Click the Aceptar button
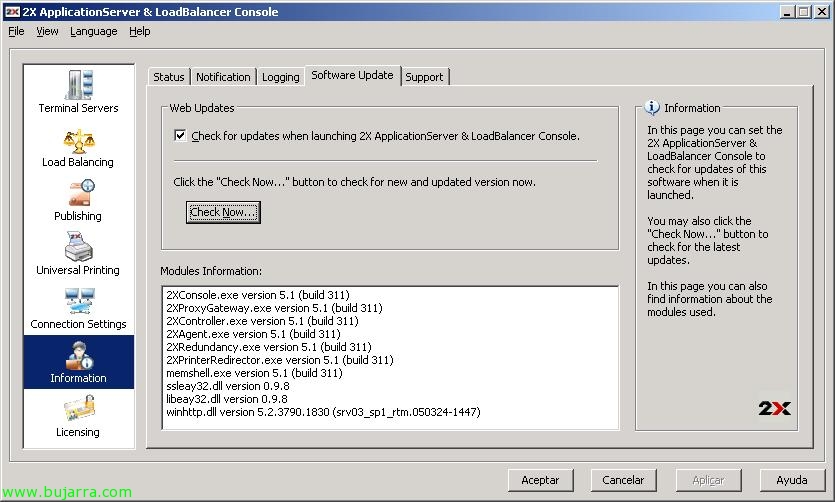This screenshot has width=835, height=502. pyautogui.click(x=540, y=480)
